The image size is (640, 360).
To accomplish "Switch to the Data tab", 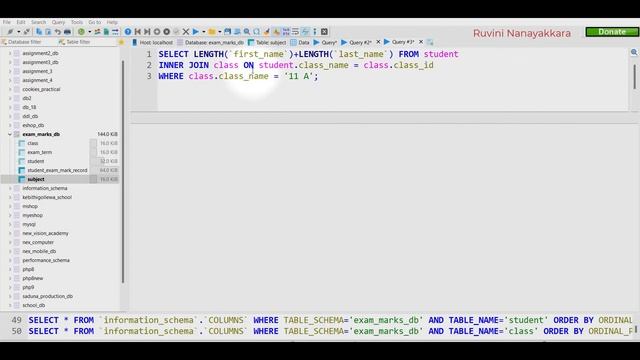I will click(300, 42).
